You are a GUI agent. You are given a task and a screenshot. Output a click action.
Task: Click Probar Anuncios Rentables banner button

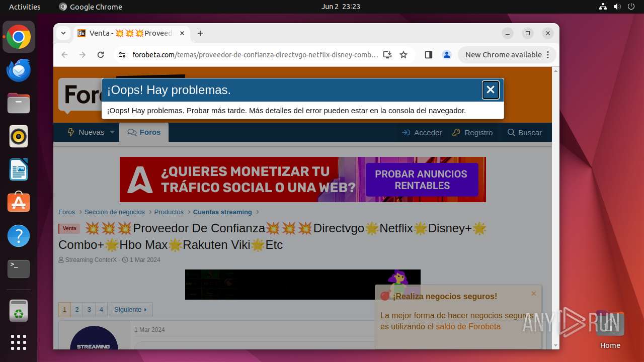[422, 179]
